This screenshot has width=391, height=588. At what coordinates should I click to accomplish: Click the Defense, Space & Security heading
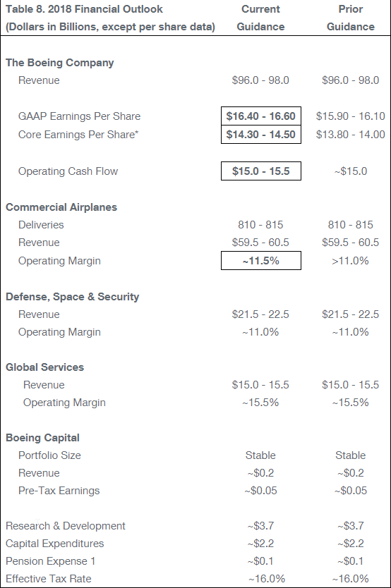[73, 297]
